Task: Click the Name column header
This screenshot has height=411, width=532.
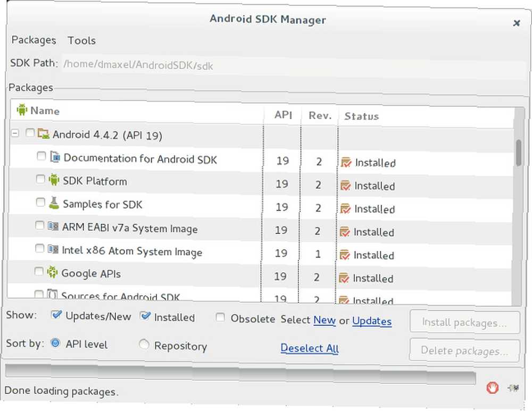Action: pyautogui.click(x=136, y=111)
